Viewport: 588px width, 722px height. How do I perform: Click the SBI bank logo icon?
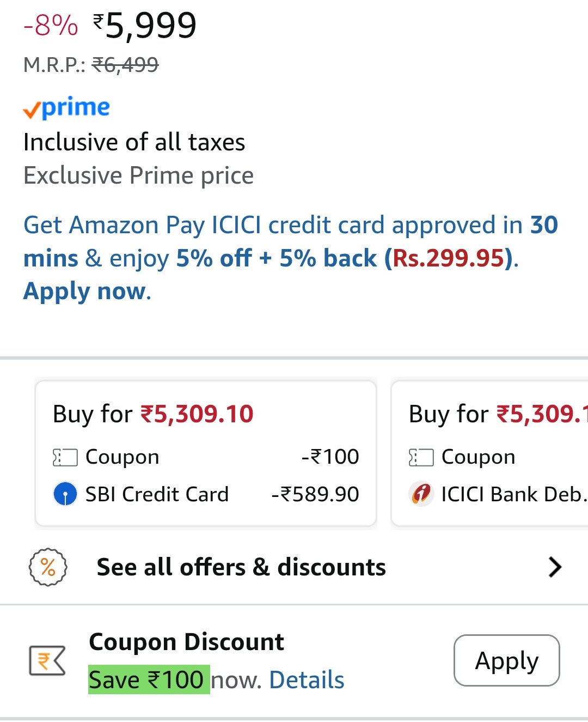point(65,494)
